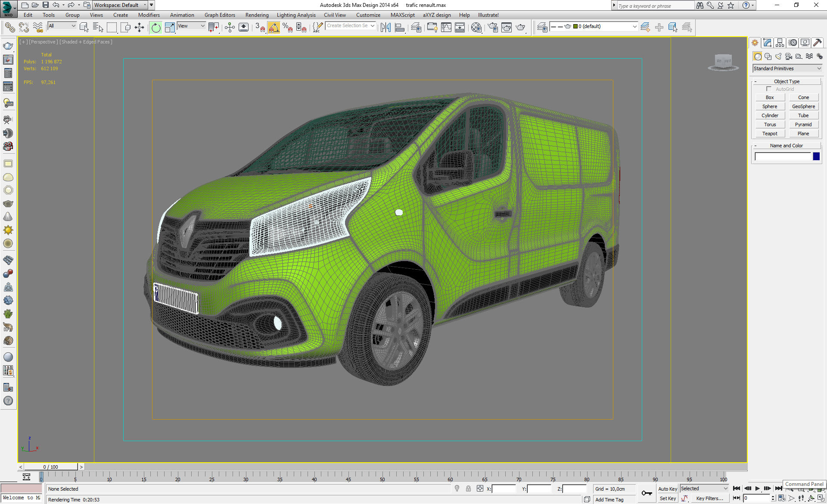Viewport: 827px width, 504px height.
Task: Click the ViewCube in the viewport
Action: click(723, 62)
